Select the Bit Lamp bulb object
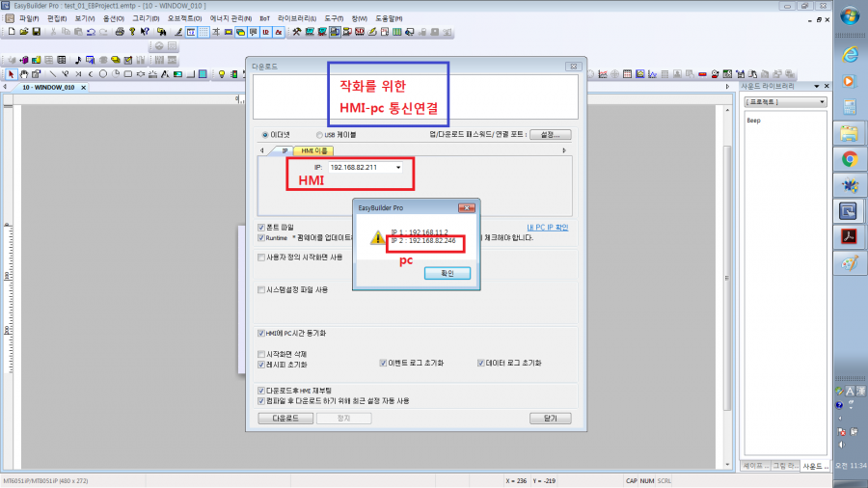This screenshot has height=488, width=868. pyautogui.click(x=222, y=73)
